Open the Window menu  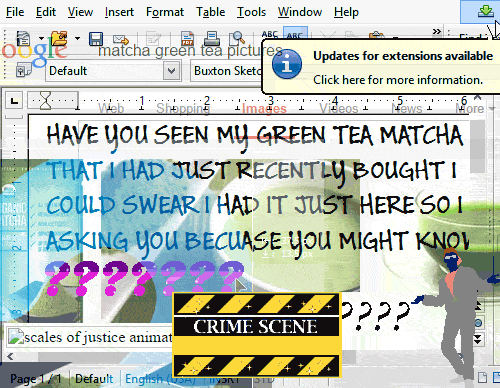300,12
